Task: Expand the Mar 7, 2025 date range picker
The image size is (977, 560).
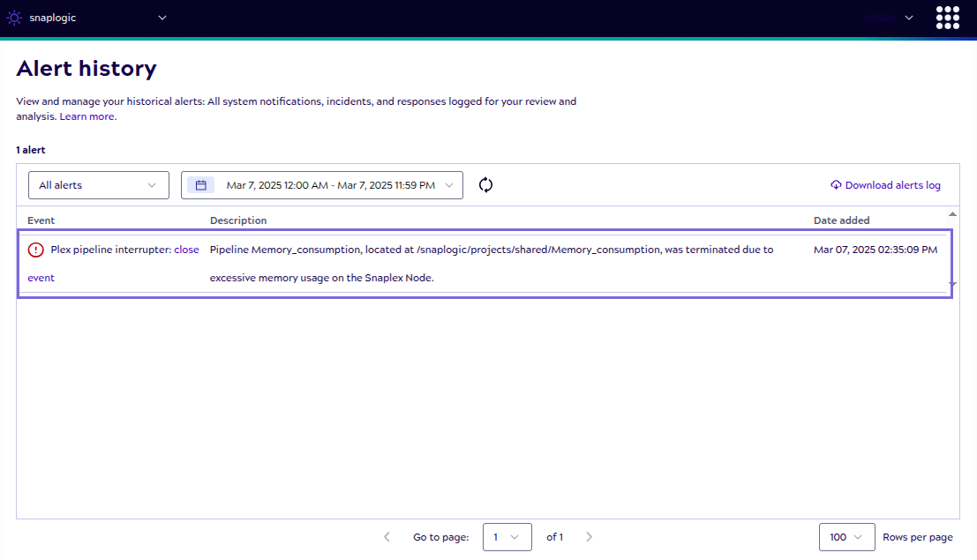Action: 331,185
